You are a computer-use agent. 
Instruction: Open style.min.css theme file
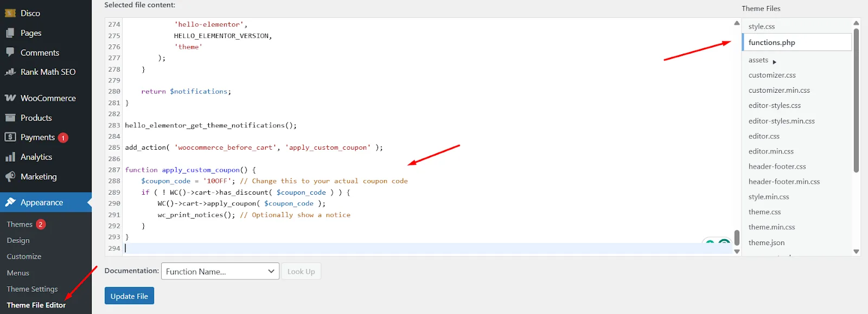[x=769, y=197]
